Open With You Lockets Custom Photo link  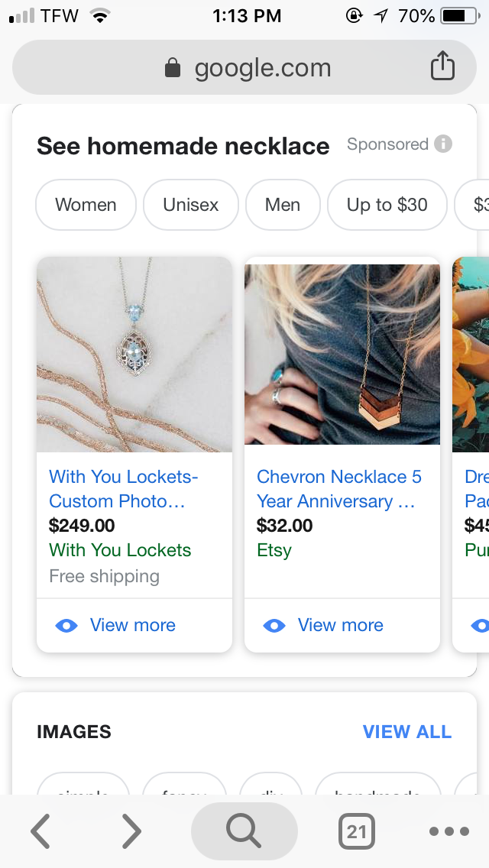tap(123, 489)
